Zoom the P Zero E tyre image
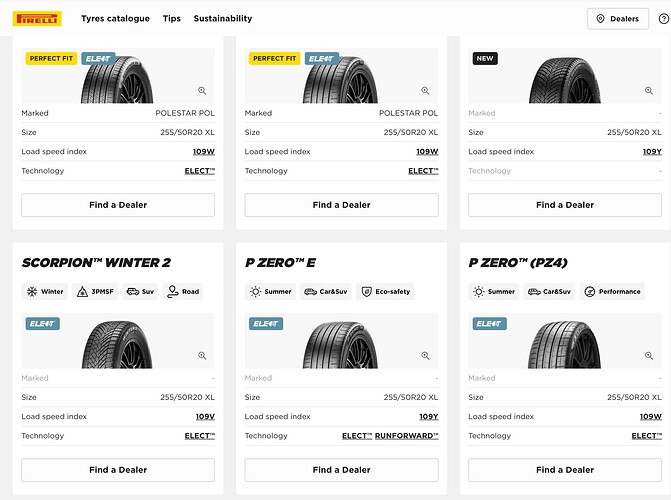 (x=426, y=355)
